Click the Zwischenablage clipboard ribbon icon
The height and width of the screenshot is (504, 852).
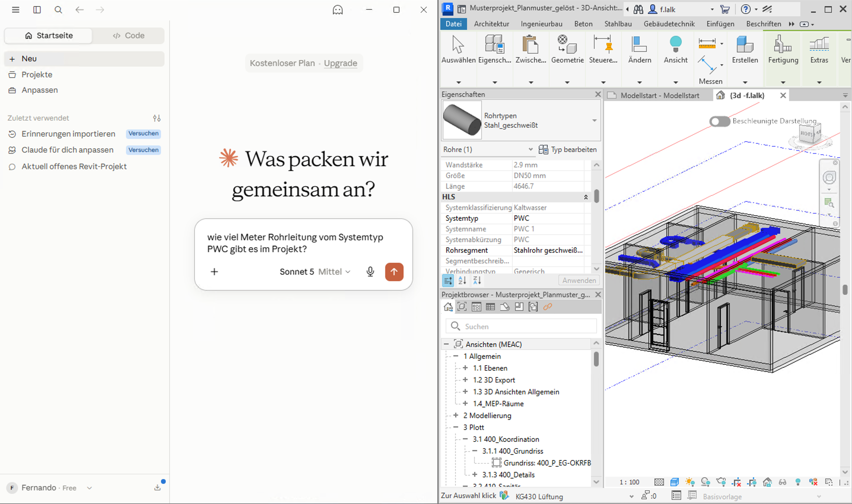[531, 44]
